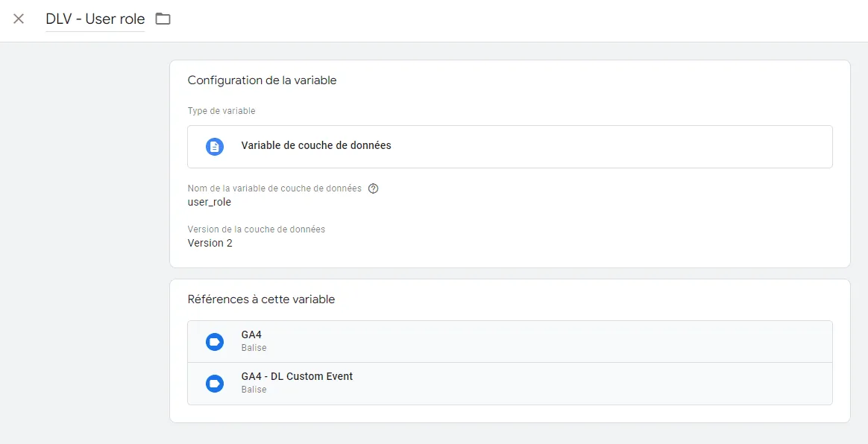Click the Configuration de la variable heading
The image size is (868, 444).
[262, 80]
